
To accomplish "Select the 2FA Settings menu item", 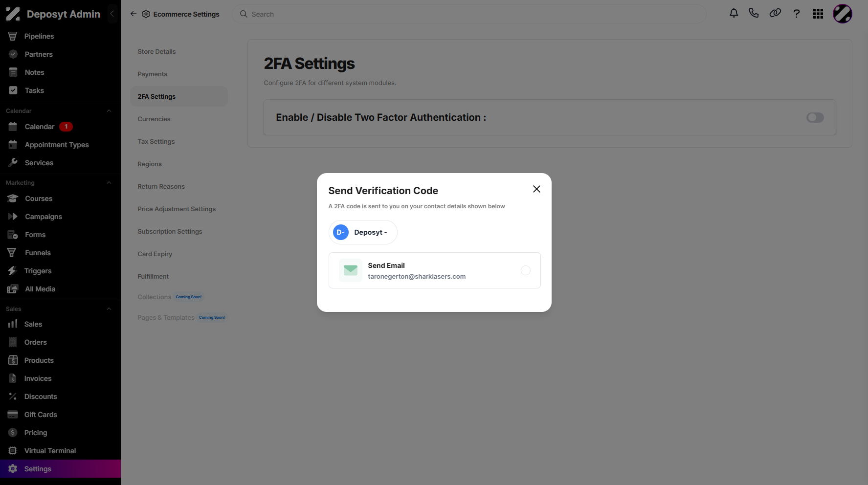I will (179, 96).
